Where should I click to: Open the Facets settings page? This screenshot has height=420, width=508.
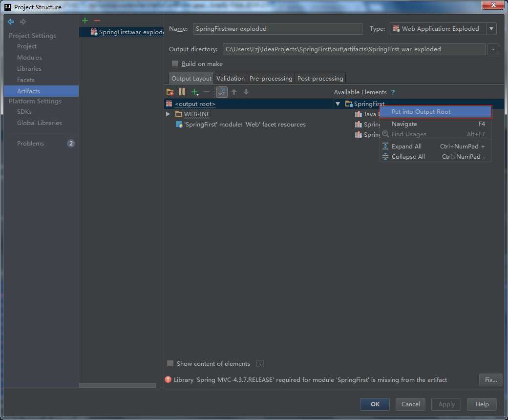(26, 80)
